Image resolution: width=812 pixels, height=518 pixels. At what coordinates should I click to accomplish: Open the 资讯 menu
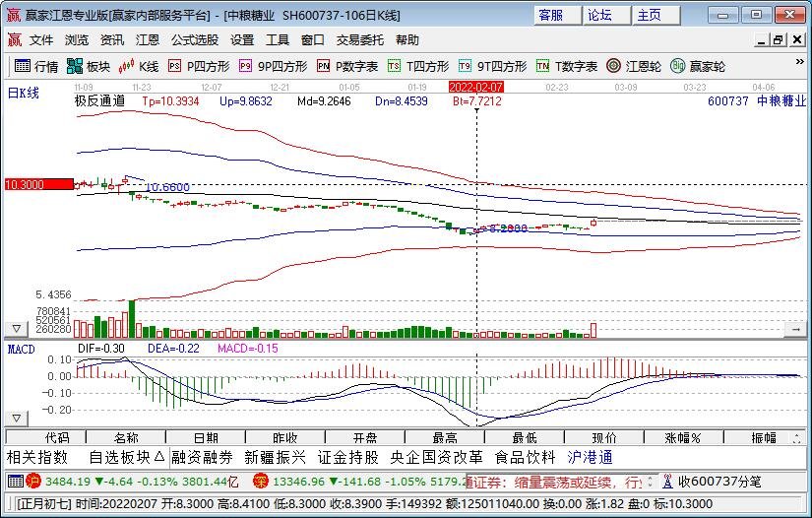112,40
